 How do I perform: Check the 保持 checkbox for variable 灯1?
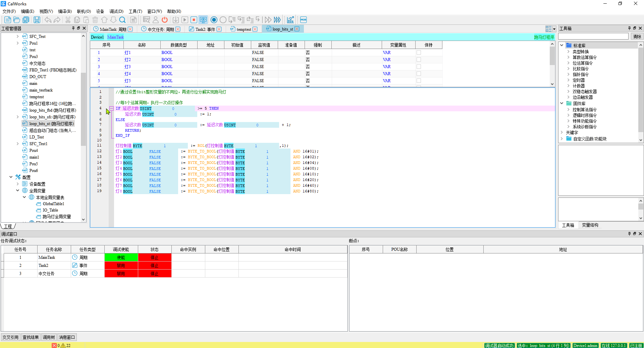(418, 53)
